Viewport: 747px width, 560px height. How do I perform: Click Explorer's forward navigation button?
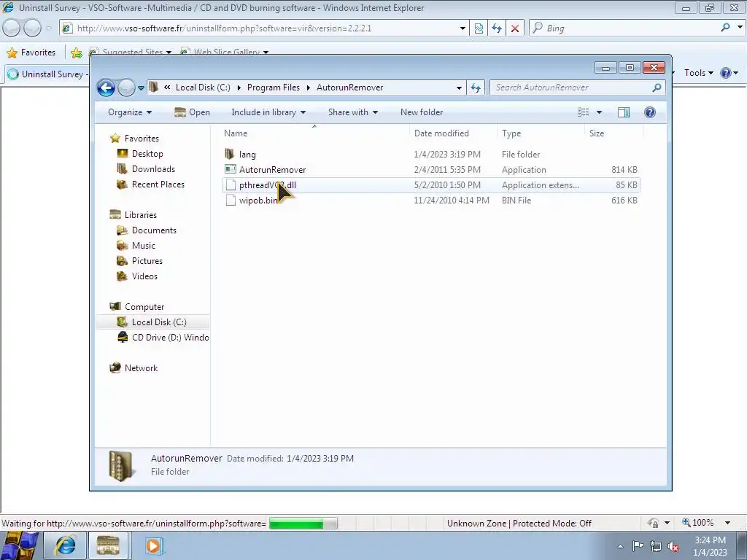[126, 87]
